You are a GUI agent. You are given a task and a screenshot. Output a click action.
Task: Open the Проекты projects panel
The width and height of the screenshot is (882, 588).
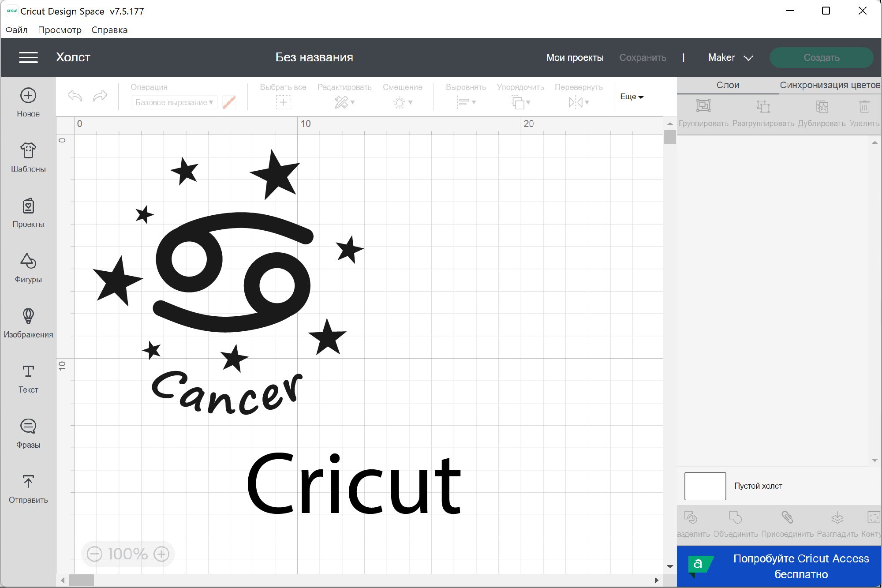28,213
